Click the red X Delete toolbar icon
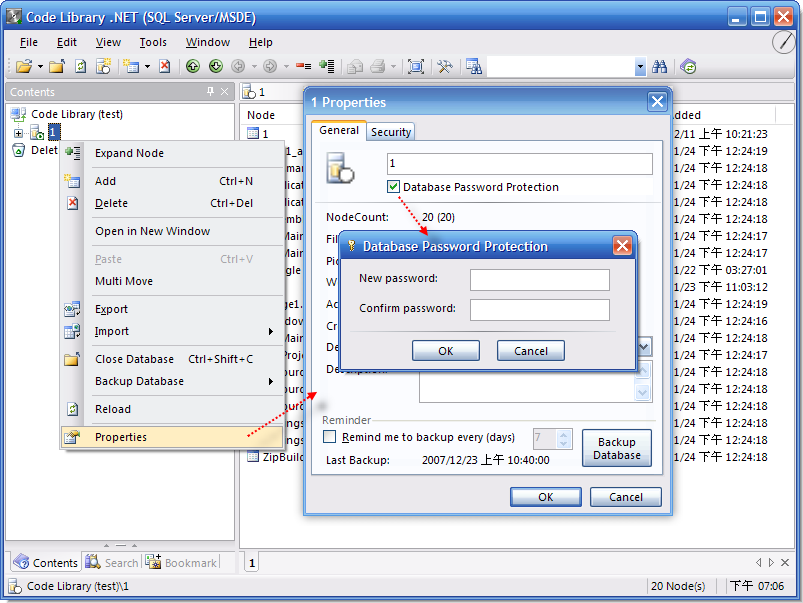The width and height of the screenshot is (803, 603). [x=164, y=66]
